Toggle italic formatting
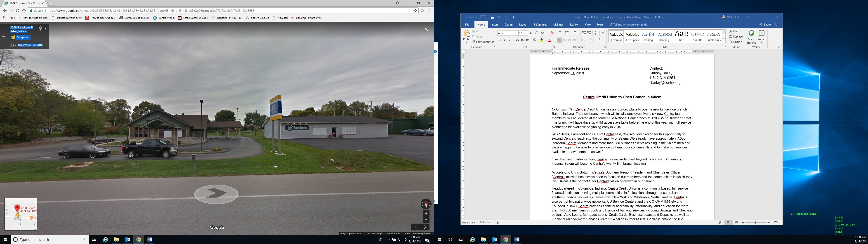Screen dimensions: 868x244 (x=505, y=40)
